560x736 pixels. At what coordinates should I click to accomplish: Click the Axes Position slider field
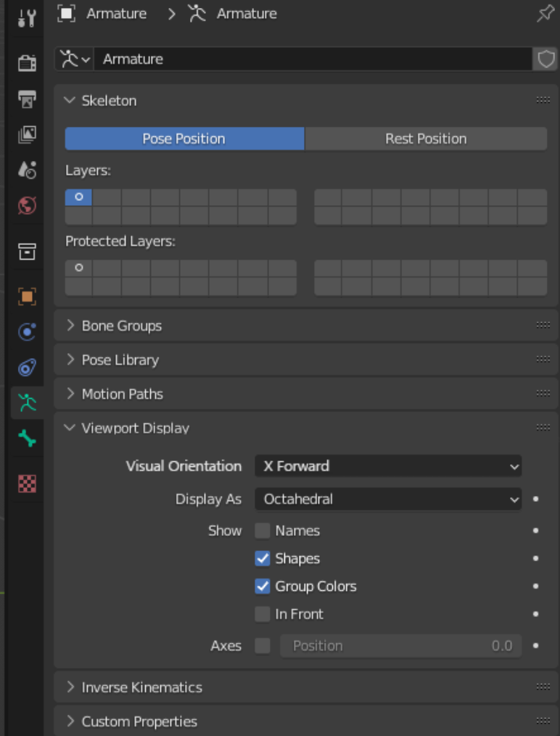tap(401, 646)
